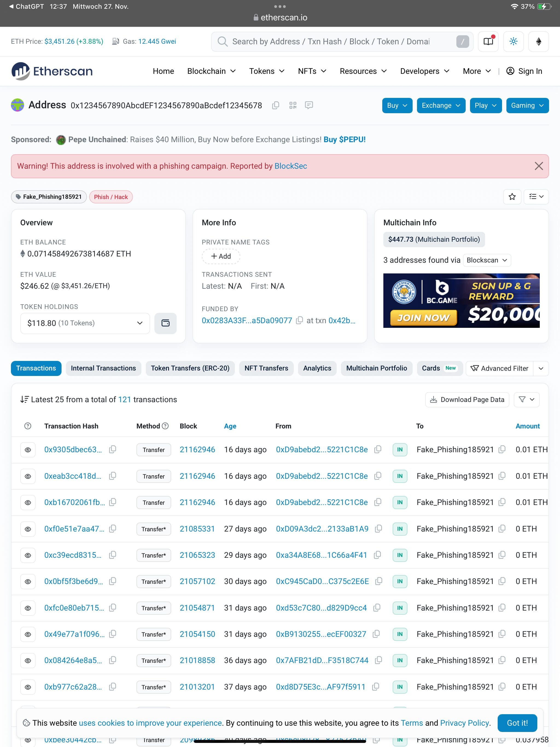
Task: Expand the Exchange dropdown button
Action: pyautogui.click(x=441, y=105)
